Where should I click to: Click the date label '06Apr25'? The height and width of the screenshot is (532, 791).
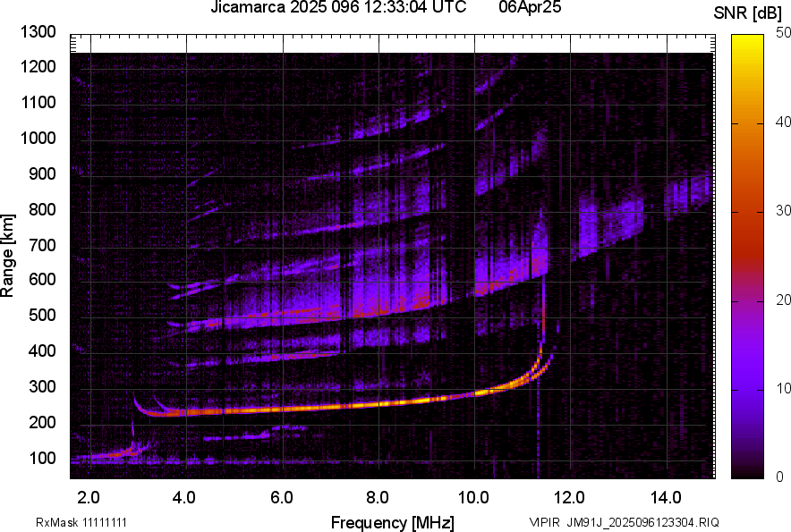[530, 7]
